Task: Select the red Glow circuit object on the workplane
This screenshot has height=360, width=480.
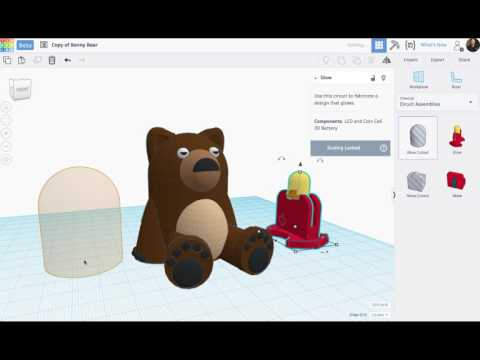Action: click(298, 218)
